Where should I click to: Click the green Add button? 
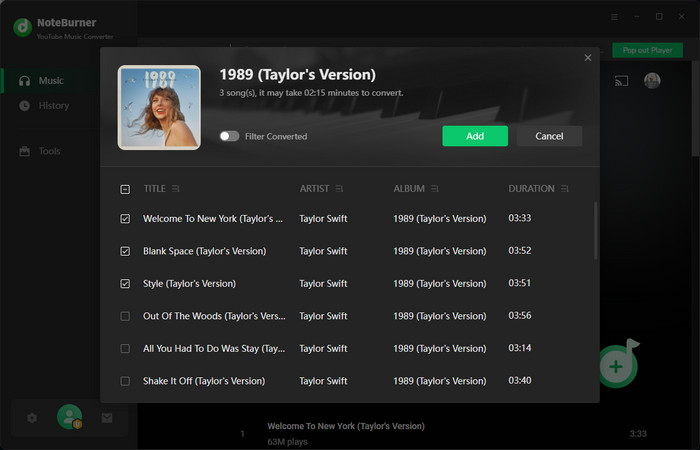click(475, 136)
